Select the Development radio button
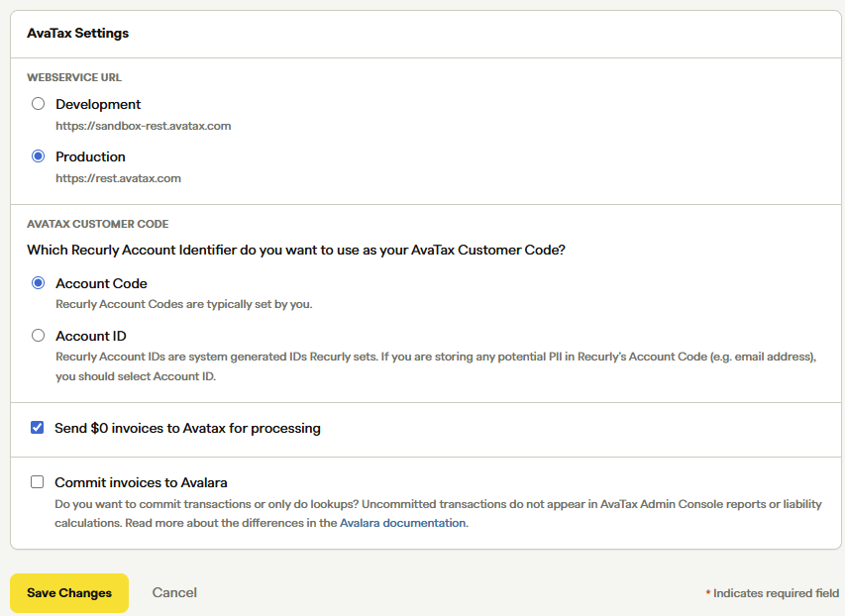 point(38,103)
